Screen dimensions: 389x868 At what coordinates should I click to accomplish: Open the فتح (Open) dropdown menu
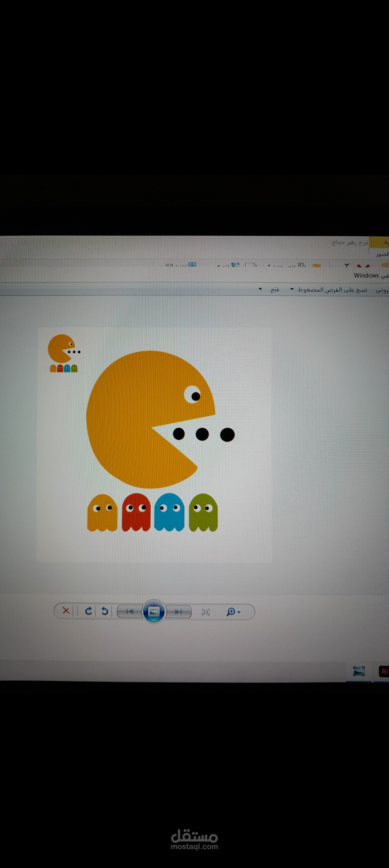point(260,289)
